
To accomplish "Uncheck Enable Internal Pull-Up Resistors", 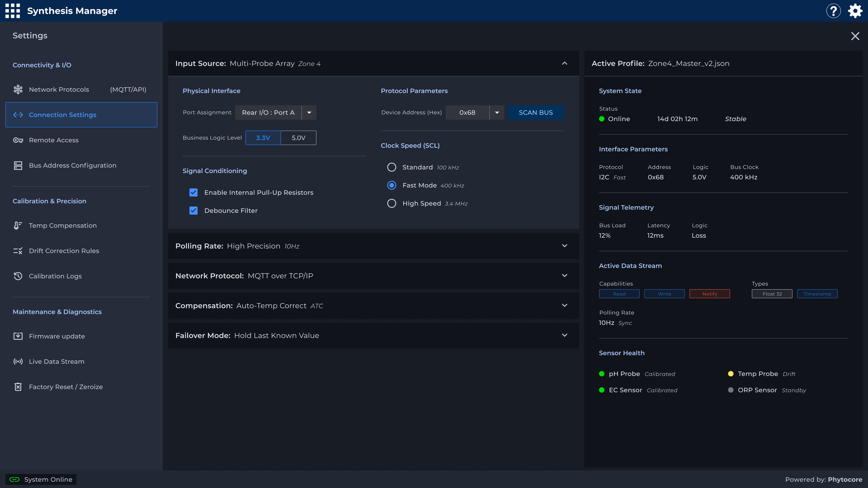I will coord(193,192).
